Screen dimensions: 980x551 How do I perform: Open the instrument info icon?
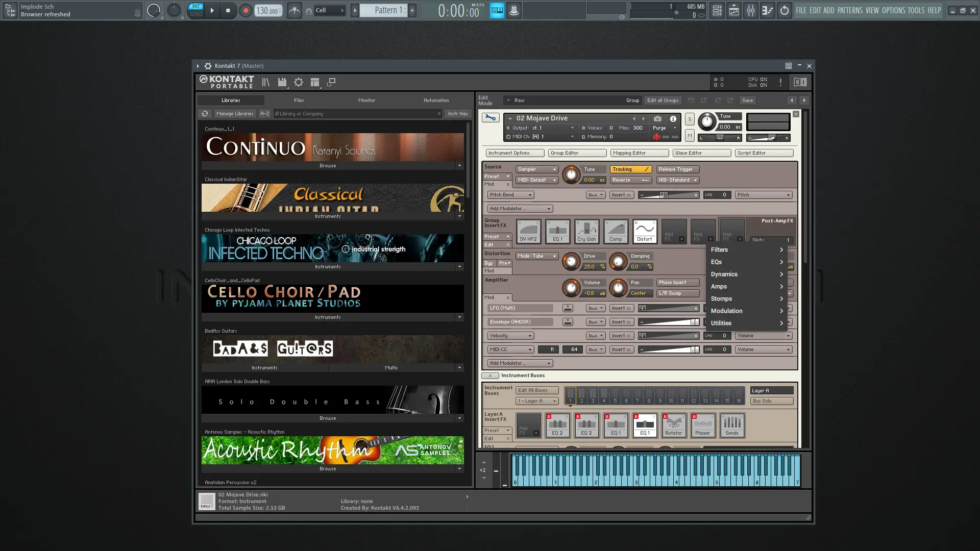(x=673, y=118)
